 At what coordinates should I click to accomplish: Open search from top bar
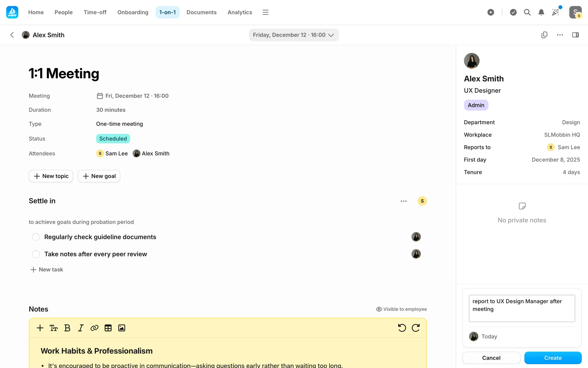pyautogui.click(x=527, y=12)
